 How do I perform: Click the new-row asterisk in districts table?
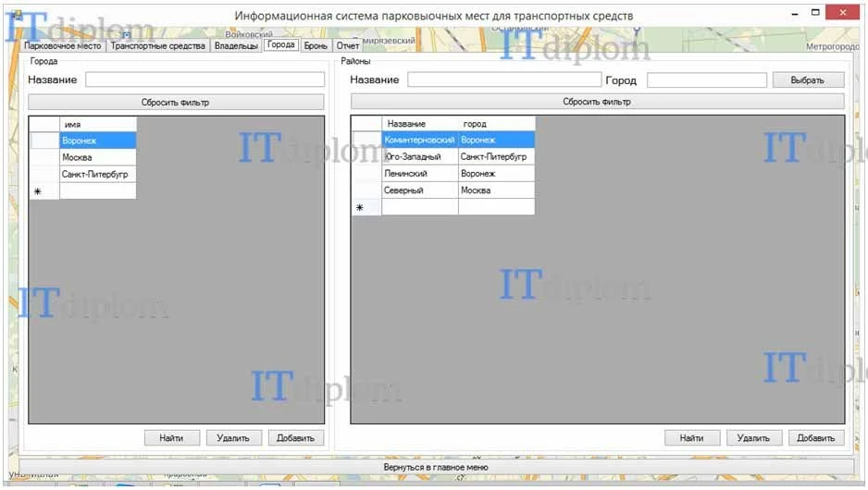360,207
